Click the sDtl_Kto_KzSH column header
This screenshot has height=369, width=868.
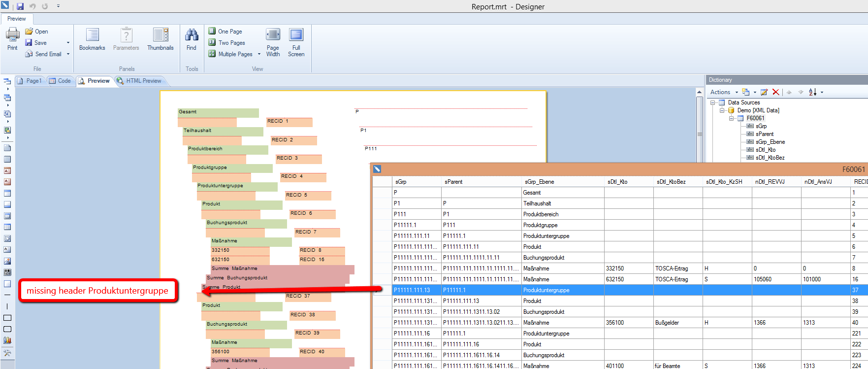click(x=727, y=182)
